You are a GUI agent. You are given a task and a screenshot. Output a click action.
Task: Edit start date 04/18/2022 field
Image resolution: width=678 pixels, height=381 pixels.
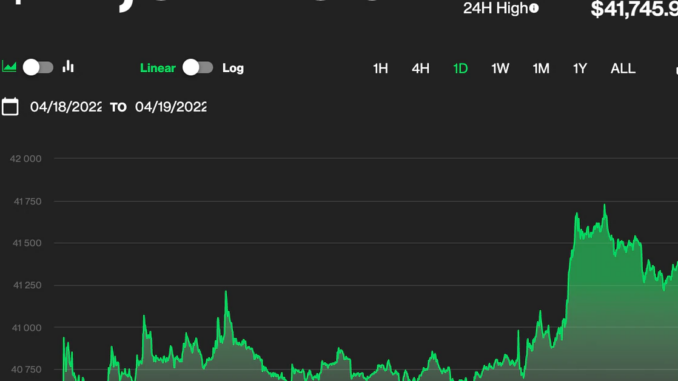point(66,107)
